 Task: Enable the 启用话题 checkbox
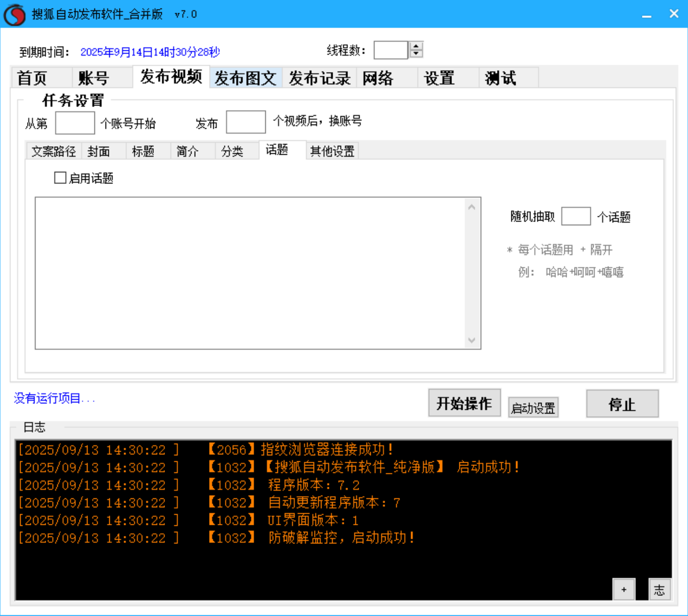click(60, 178)
